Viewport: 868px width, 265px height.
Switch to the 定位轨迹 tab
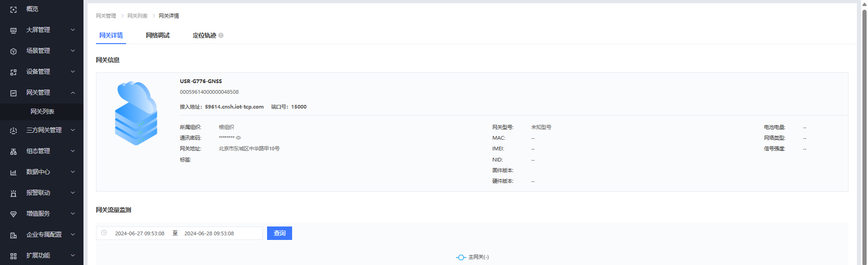coord(204,35)
